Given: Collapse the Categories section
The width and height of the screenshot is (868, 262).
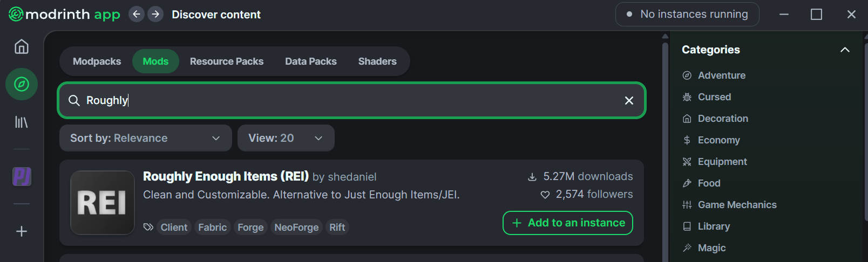Looking at the screenshot, I should point(845,50).
